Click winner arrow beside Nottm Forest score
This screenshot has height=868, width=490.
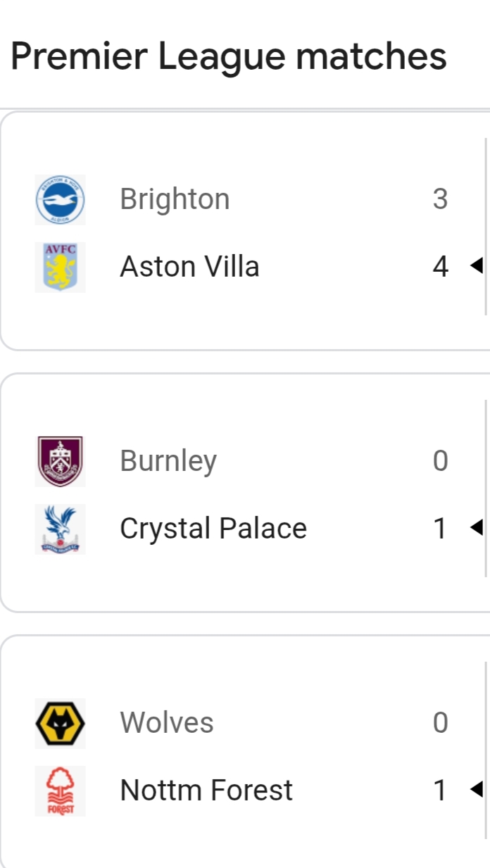[x=476, y=789]
